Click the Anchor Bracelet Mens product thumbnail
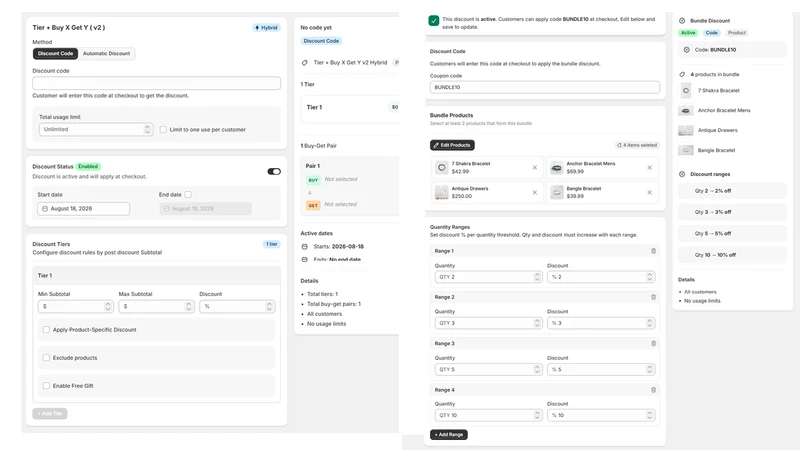 click(557, 167)
